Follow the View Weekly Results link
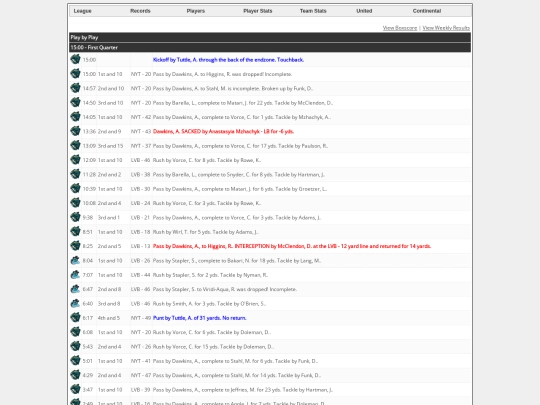Viewport: 540px width, 405px height. point(446,28)
